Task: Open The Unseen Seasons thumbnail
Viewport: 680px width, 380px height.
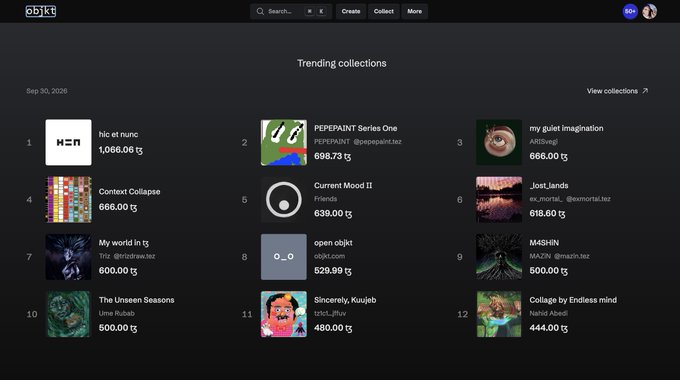Action: pos(69,314)
